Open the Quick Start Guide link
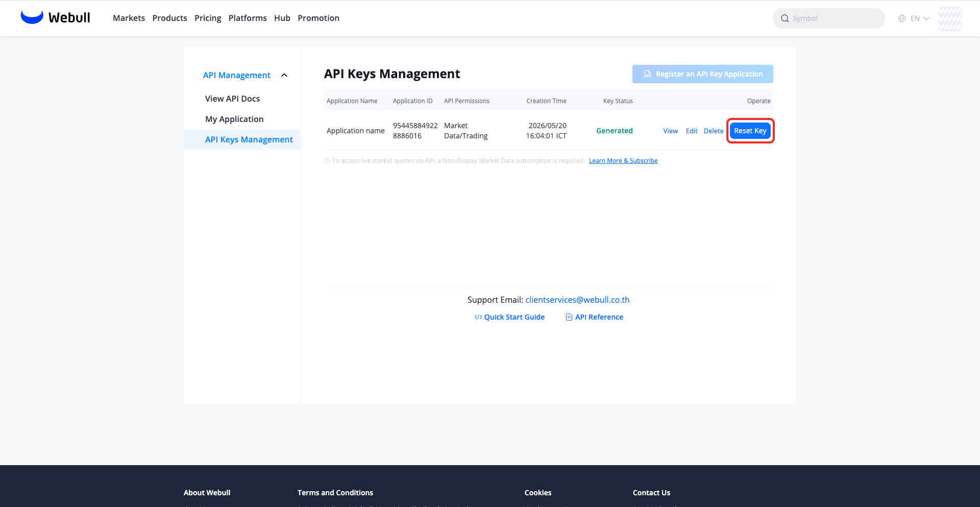This screenshot has width=980, height=507. click(x=514, y=317)
